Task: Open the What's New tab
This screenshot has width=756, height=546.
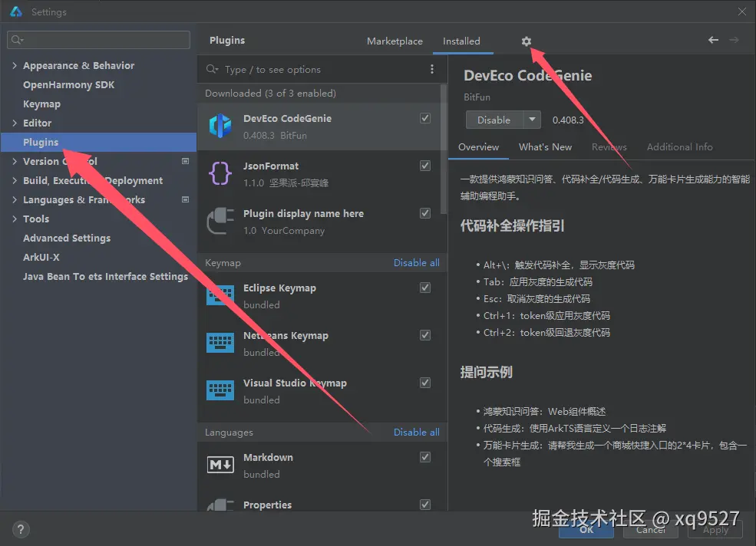Action: coord(545,147)
